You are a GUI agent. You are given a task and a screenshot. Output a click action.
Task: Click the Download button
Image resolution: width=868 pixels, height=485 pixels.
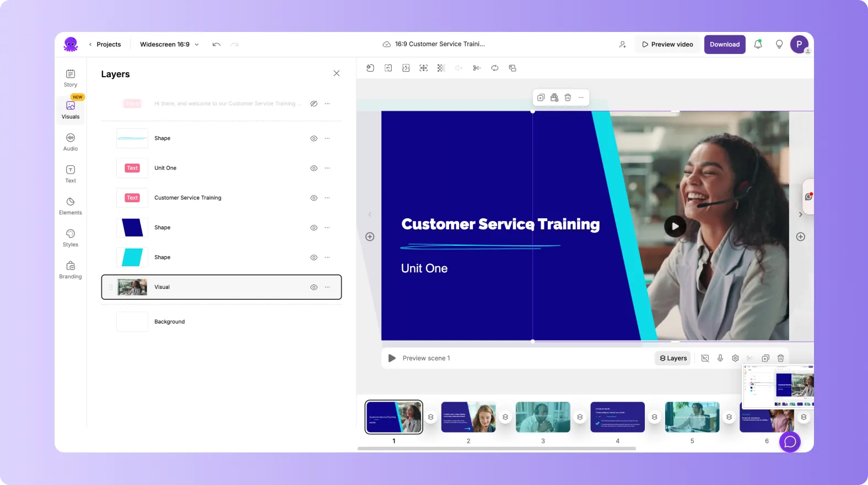[x=724, y=45]
